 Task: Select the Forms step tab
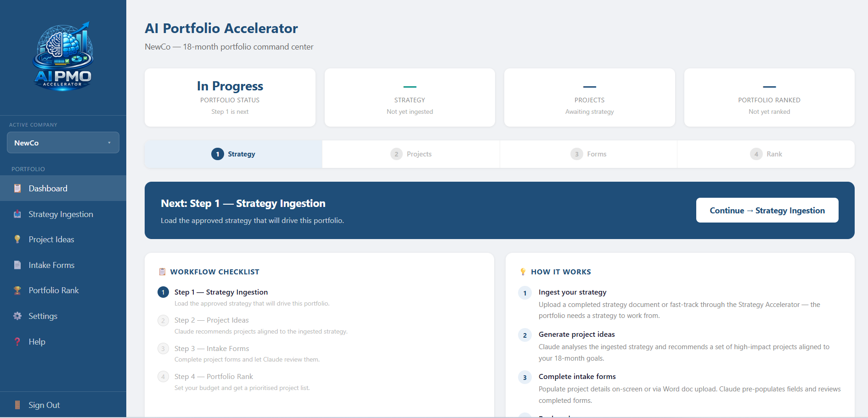click(x=589, y=154)
